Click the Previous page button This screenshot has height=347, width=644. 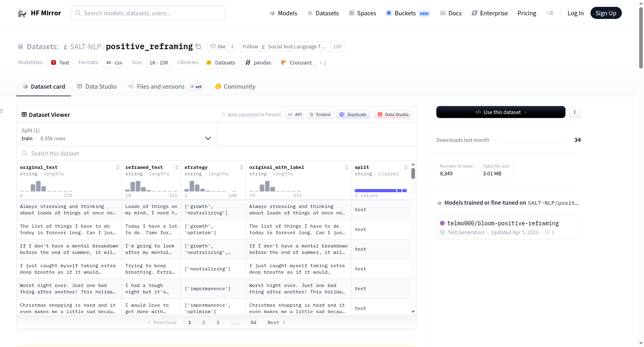point(162,322)
